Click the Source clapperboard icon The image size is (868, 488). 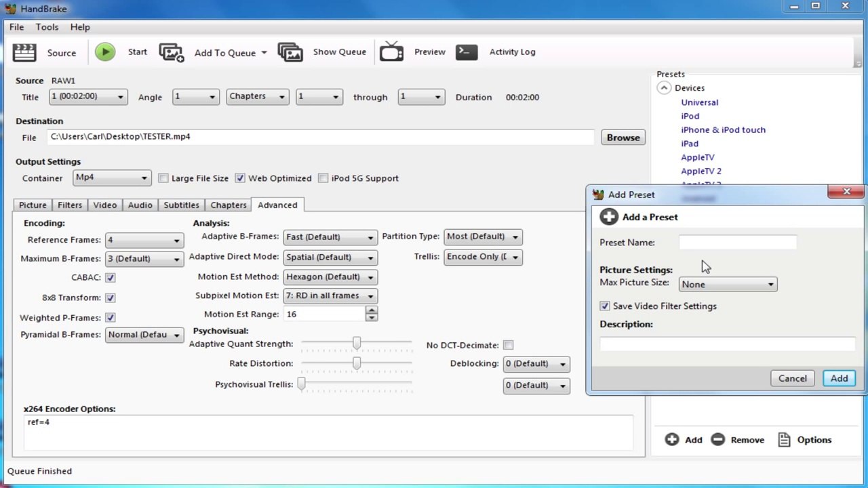tap(25, 52)
